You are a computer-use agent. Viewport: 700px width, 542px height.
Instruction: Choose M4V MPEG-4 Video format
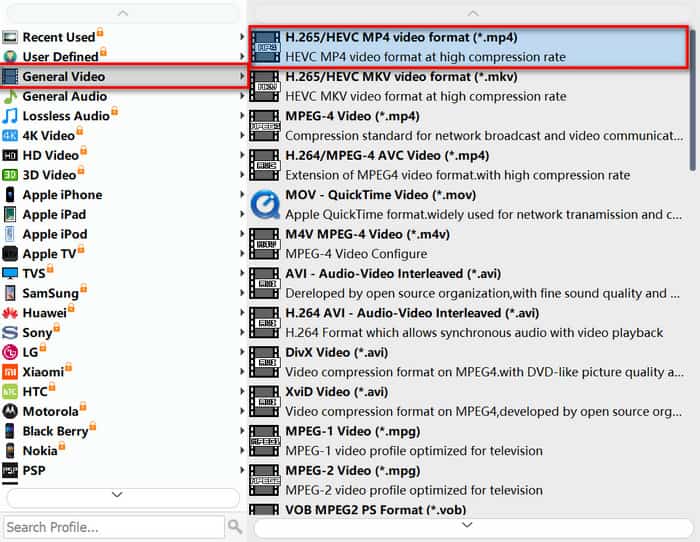coord(469,244)
